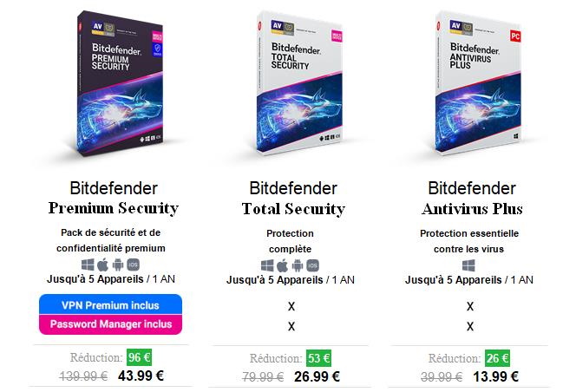Viewport: 576px width, 392px height.
Task: Click Apple icon under Premium Security
Action: click(x=103, y=265)
